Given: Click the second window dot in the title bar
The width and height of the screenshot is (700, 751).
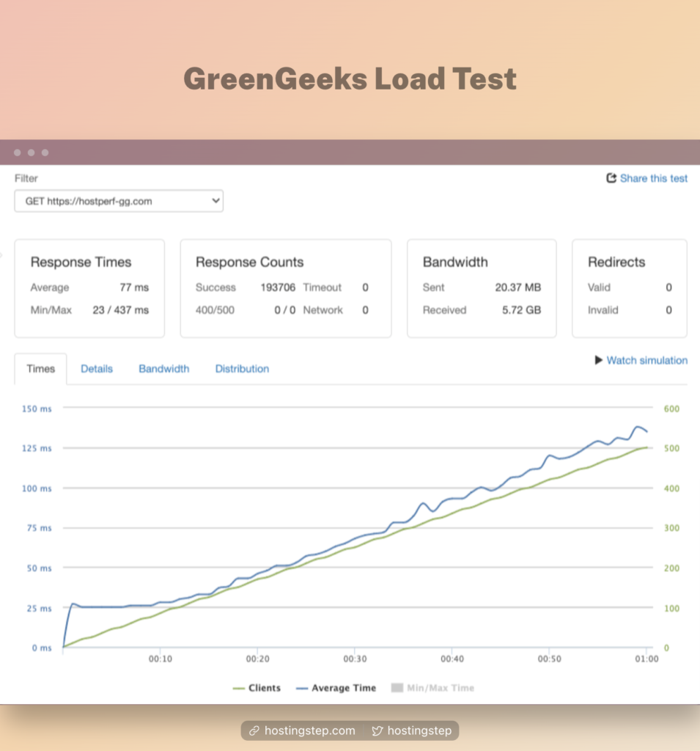Looking at the screenshot, I should tap(31, 153).
